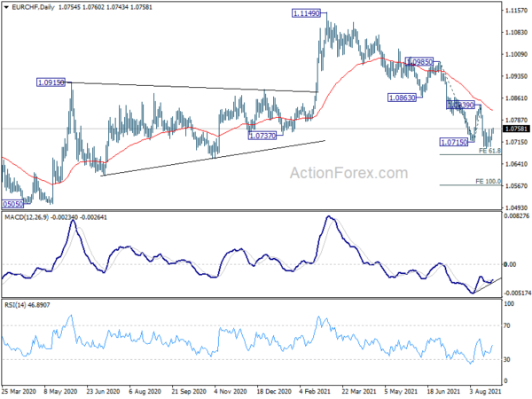The width and height of the screenshot is (532, 399).
Task: Select the 1.07370 price label
Action: click(x=262, y=136)
